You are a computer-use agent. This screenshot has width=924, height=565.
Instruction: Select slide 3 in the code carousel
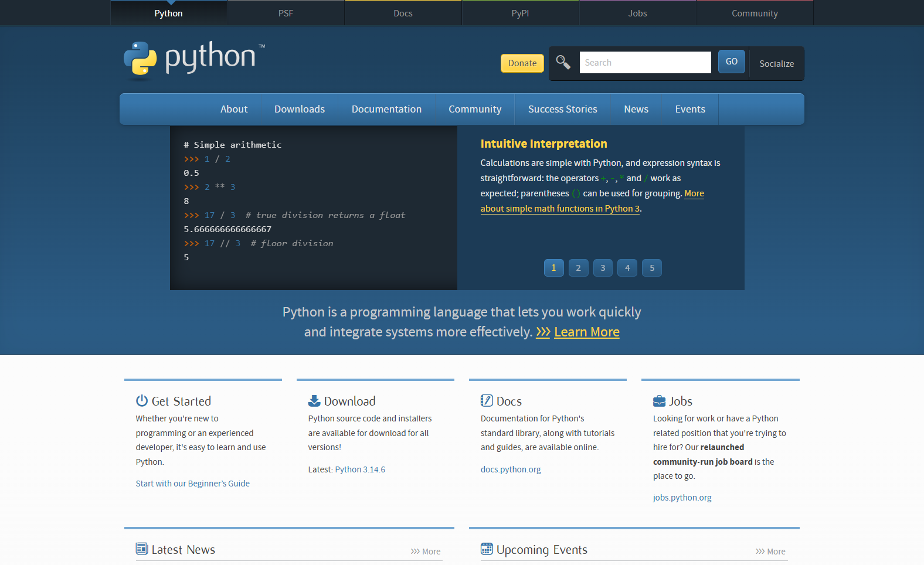603,268
